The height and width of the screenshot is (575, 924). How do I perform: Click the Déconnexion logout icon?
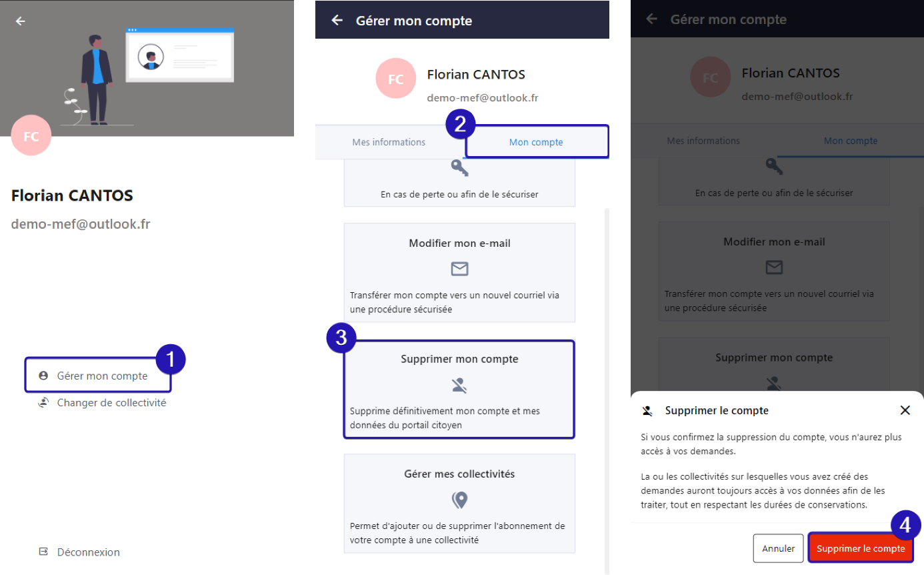[x=44, y=552]
